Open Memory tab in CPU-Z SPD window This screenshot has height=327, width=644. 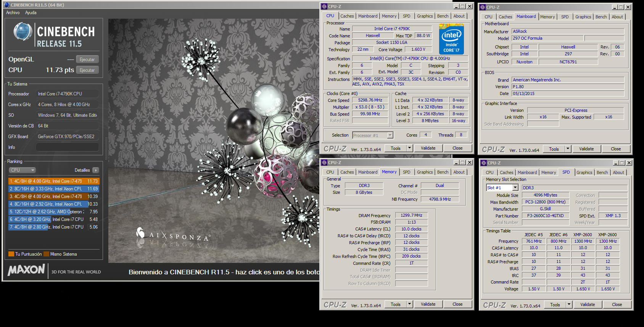(548, 172)
